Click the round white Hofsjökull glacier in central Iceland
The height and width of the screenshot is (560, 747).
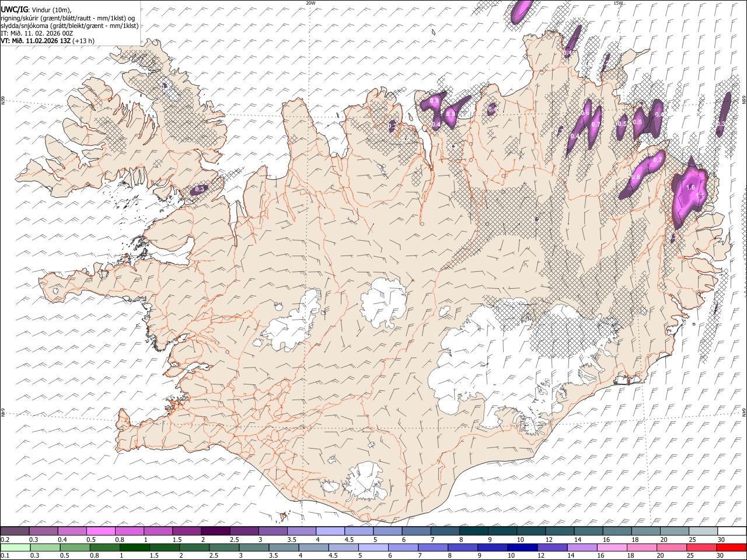pyautogui.click(x=383, y=302)
